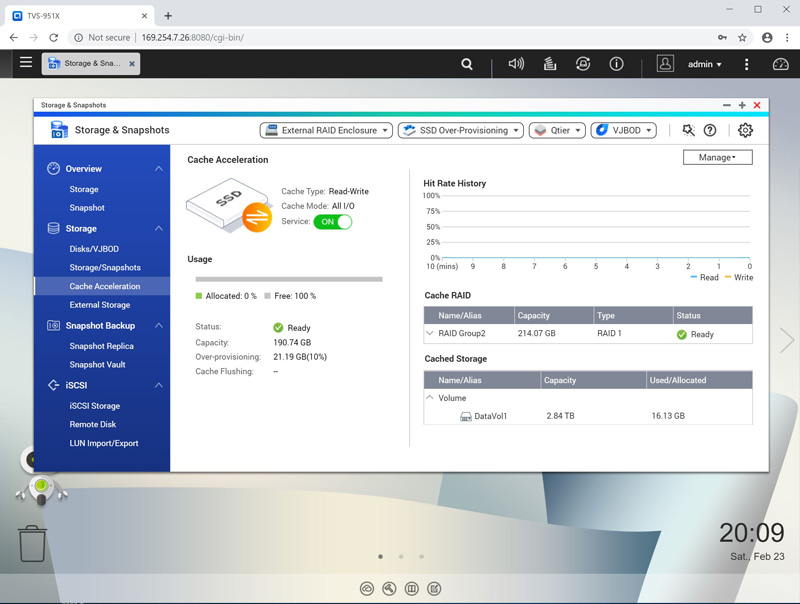
Task: Click the second desktop page dot
Action: click(x=401, y=557)
